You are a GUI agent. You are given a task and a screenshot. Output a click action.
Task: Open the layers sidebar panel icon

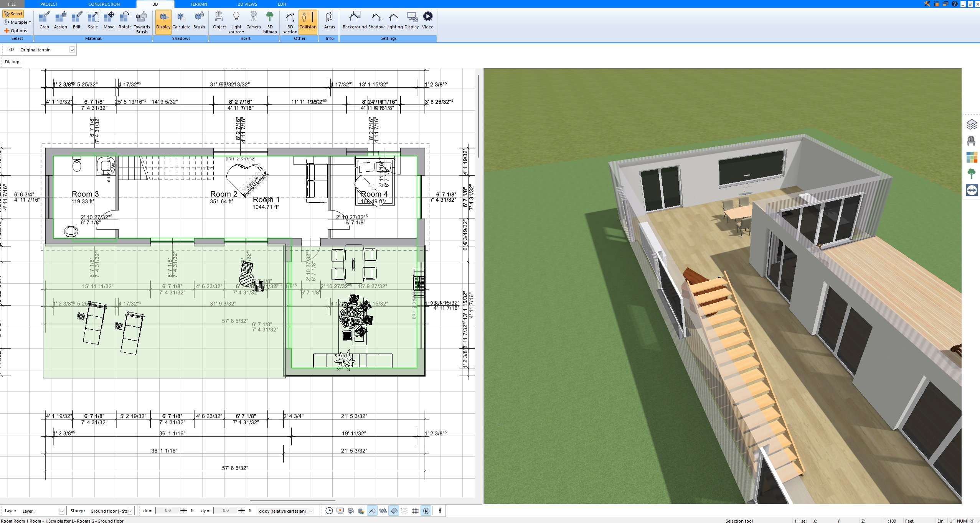pos(972,124)
